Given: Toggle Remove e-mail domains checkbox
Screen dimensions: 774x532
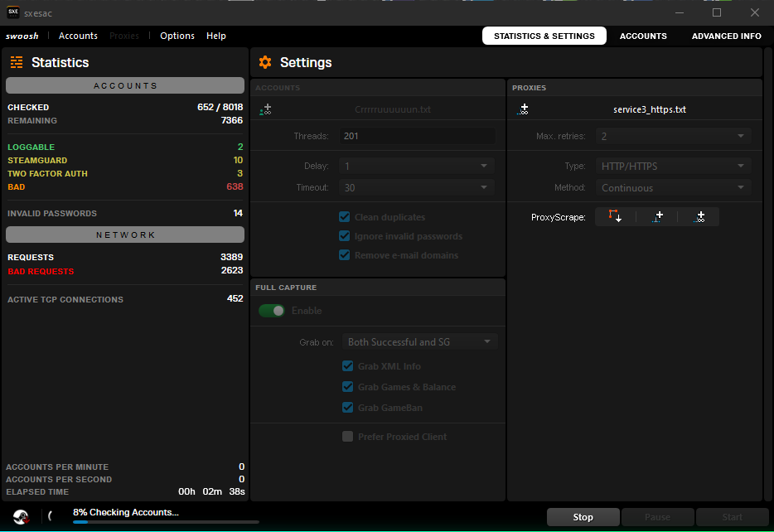Looking at the screenshot, I should pos(345,255).
